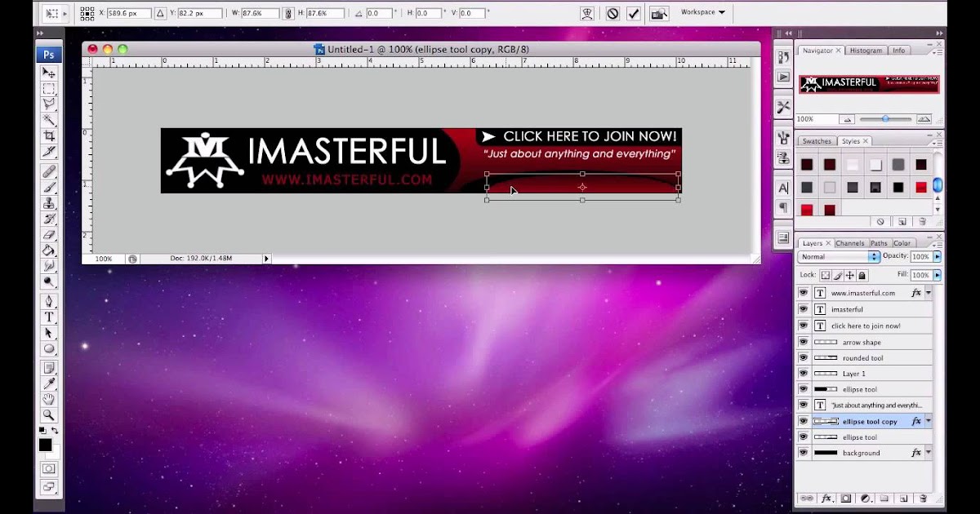Select the Crop tool
Screen dimensions: 980x514
pos(49,135)
